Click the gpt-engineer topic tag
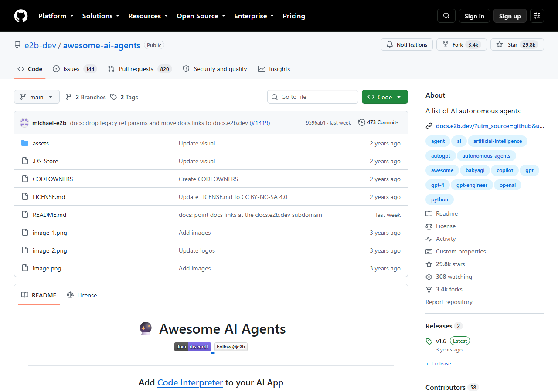The image size is (558, 392). [472, 185]
